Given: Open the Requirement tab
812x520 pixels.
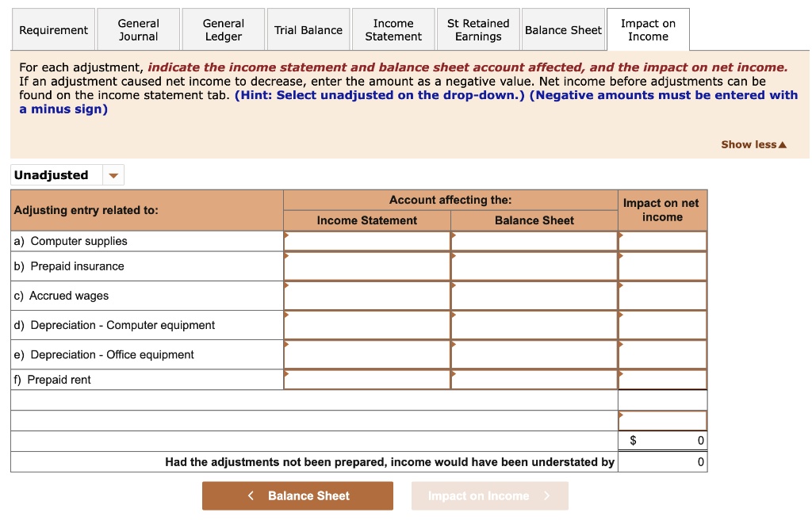Looking at the screenshot, I should [x=53, y=30].
